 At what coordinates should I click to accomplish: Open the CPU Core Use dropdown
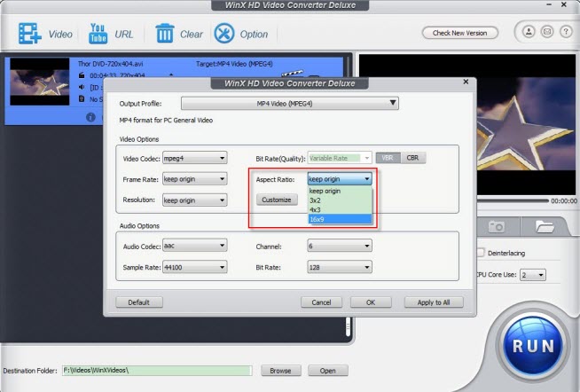533,275
